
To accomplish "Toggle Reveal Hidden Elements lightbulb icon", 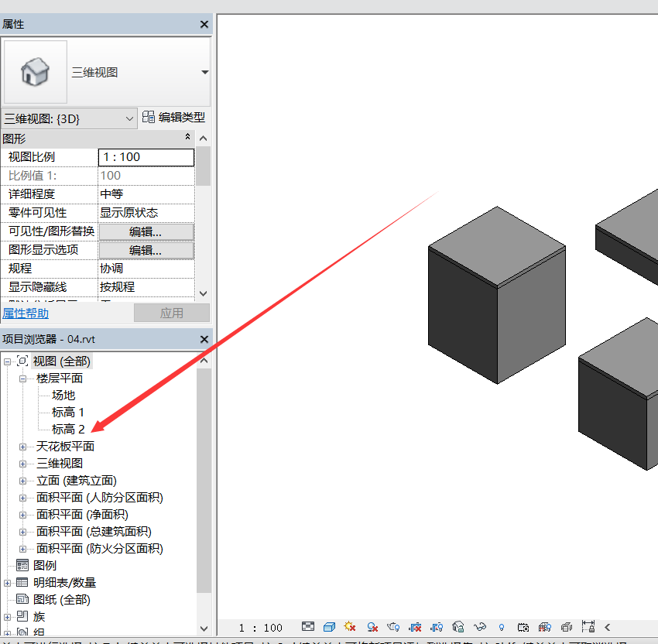I will (502, 627).
